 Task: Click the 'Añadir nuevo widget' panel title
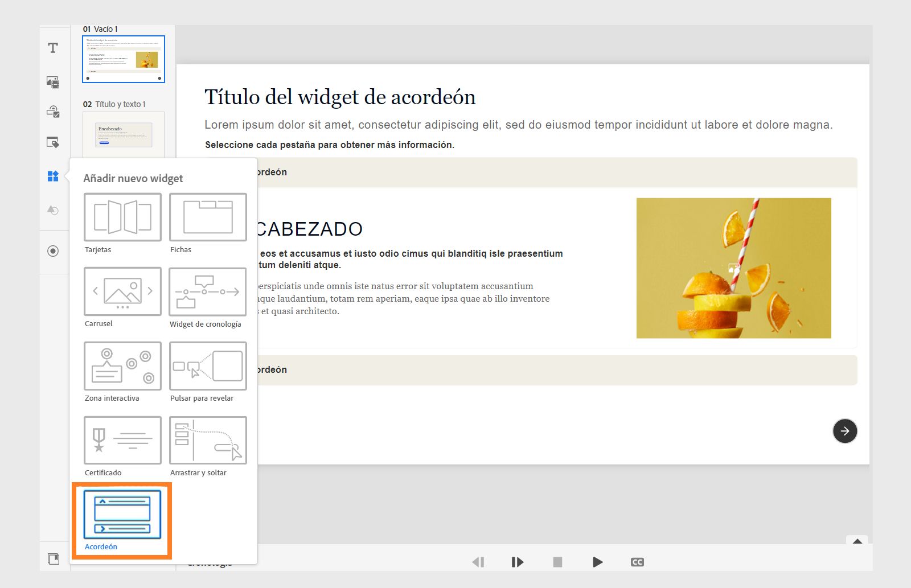pyautogui.click(x=133, y=178)
